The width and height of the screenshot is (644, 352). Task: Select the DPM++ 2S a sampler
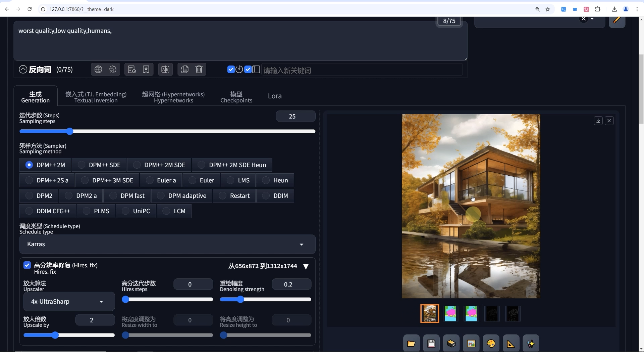[x=47, y=180]
